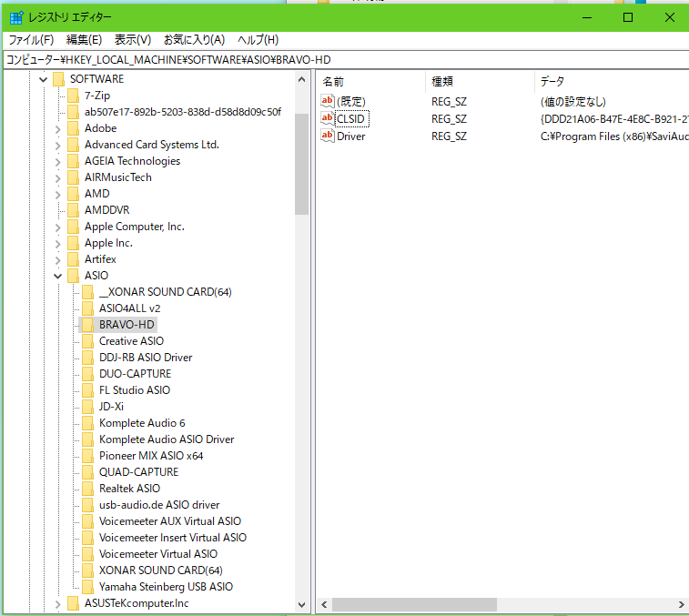Click the string value icon beside CLSID
Screen dimensions: 689x616
[328, 118]
